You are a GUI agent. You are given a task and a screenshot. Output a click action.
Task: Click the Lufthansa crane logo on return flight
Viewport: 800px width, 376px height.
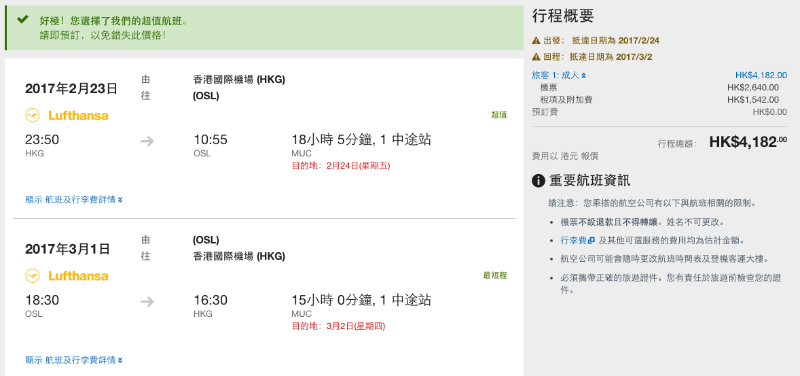coord(32,276)
